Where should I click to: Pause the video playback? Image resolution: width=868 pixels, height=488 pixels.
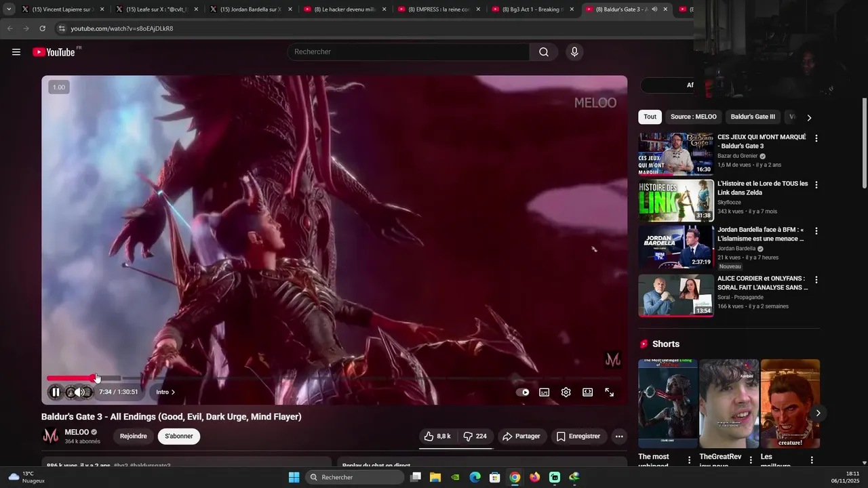(56, 392)
